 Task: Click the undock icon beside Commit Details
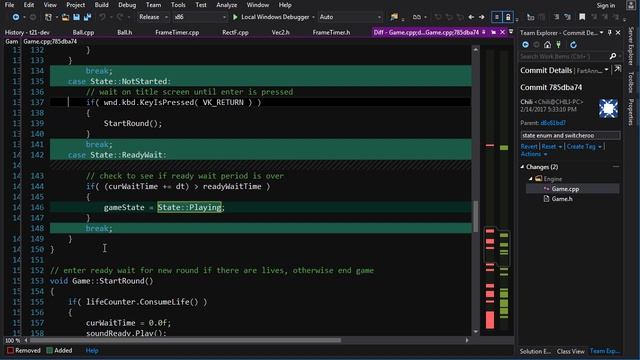click(x=618, y=69)
